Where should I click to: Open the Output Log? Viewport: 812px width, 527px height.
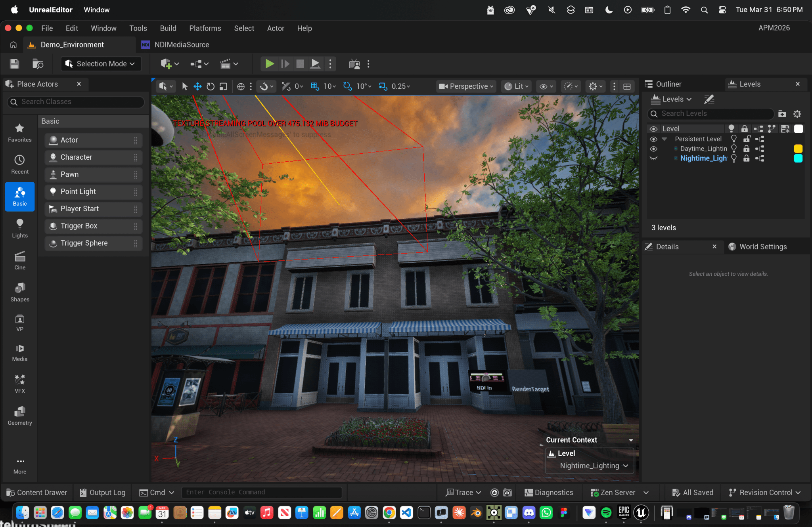[103, 493]
